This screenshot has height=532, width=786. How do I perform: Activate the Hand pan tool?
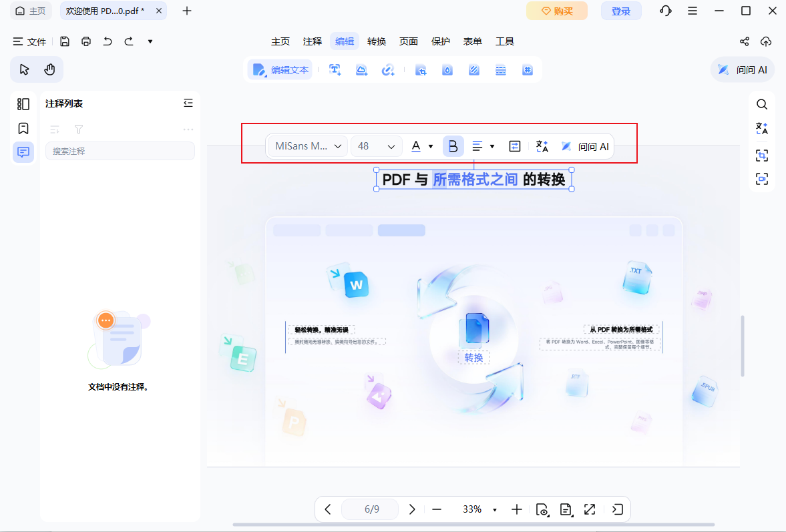coord(49,69)
